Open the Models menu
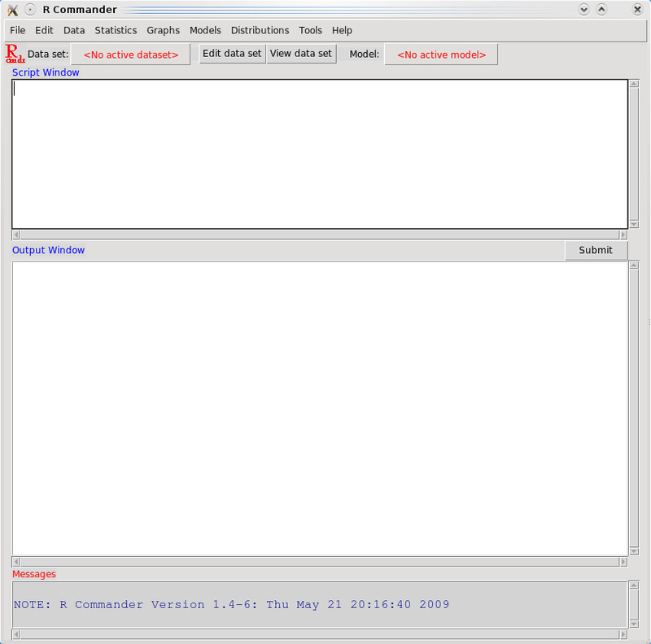This screenshot has width=651, height=644. point(205,30)
